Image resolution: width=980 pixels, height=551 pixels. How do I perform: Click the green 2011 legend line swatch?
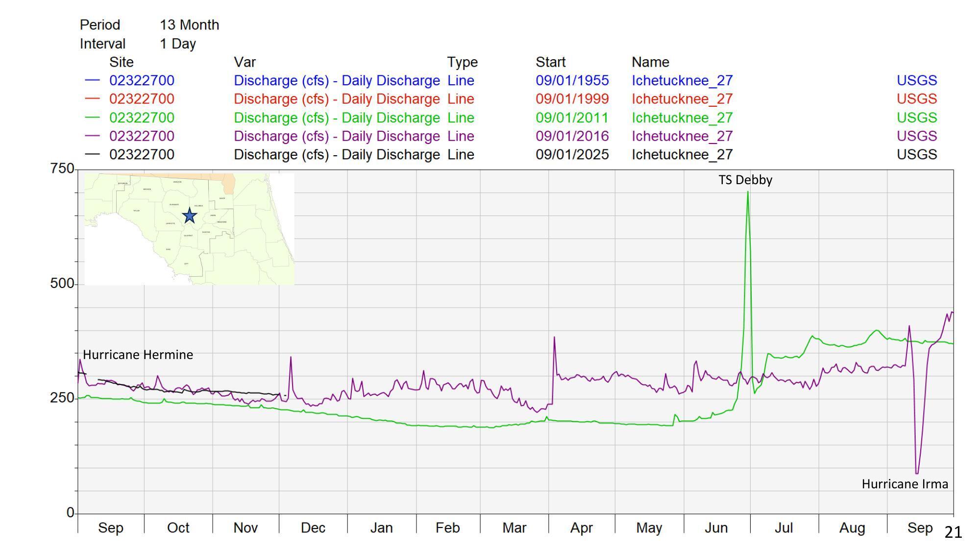pos(92,118)
